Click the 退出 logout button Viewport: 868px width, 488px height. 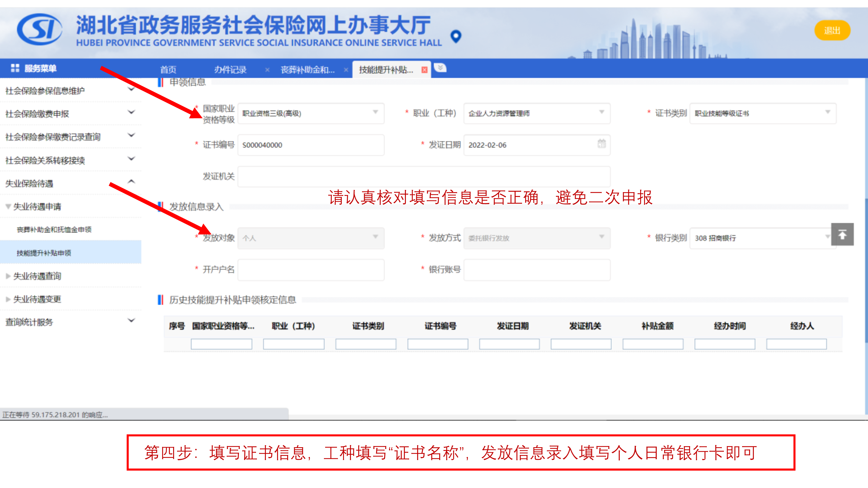[x=832, y=31]
